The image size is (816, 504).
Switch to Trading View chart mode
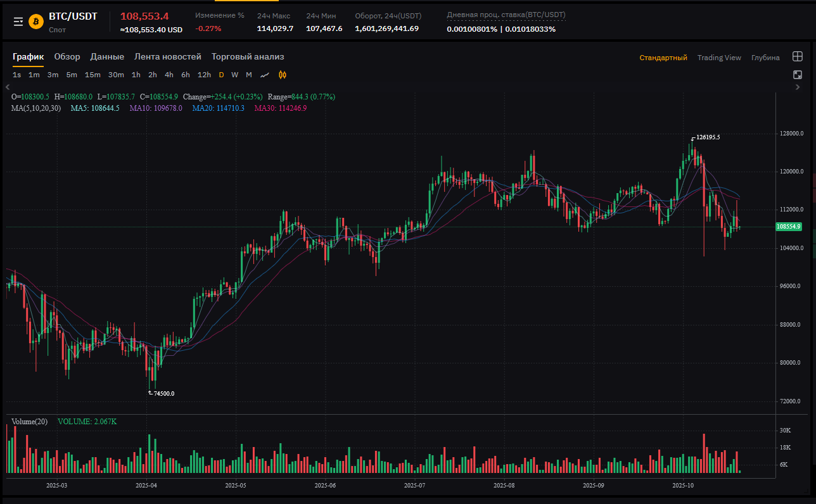point(719,58)
